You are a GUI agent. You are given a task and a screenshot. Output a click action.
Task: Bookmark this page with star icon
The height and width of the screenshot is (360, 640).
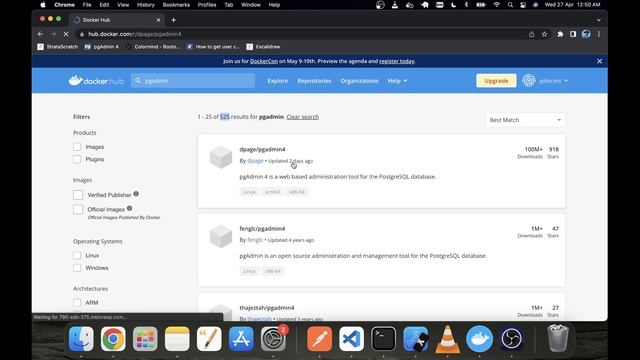click(544, 34)
